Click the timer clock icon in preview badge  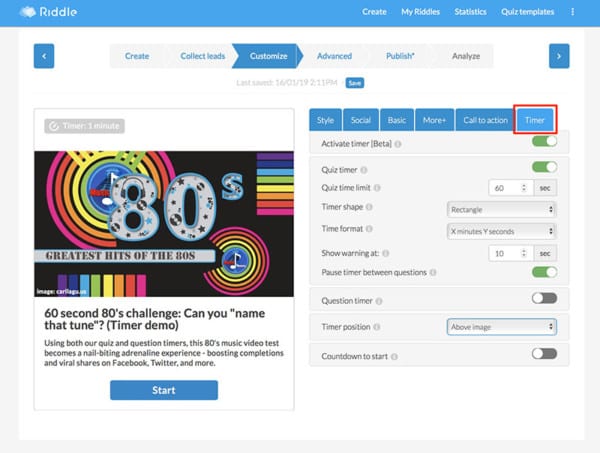click(x=54, y=126)
